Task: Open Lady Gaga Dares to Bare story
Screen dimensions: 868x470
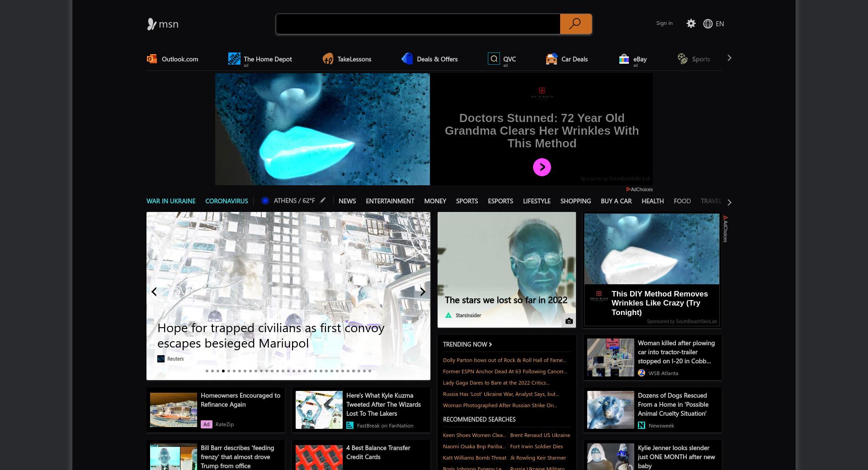Action: click(496, 383)
